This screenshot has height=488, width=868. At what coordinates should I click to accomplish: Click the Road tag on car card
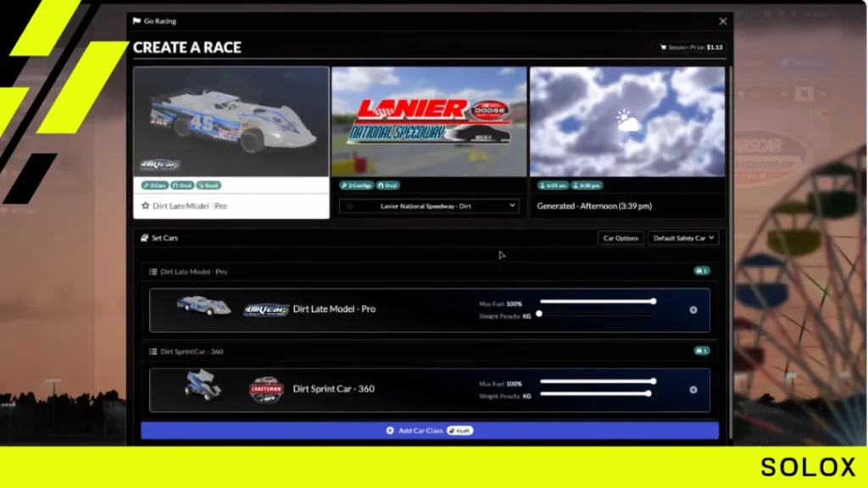click(x=209, y=186)
